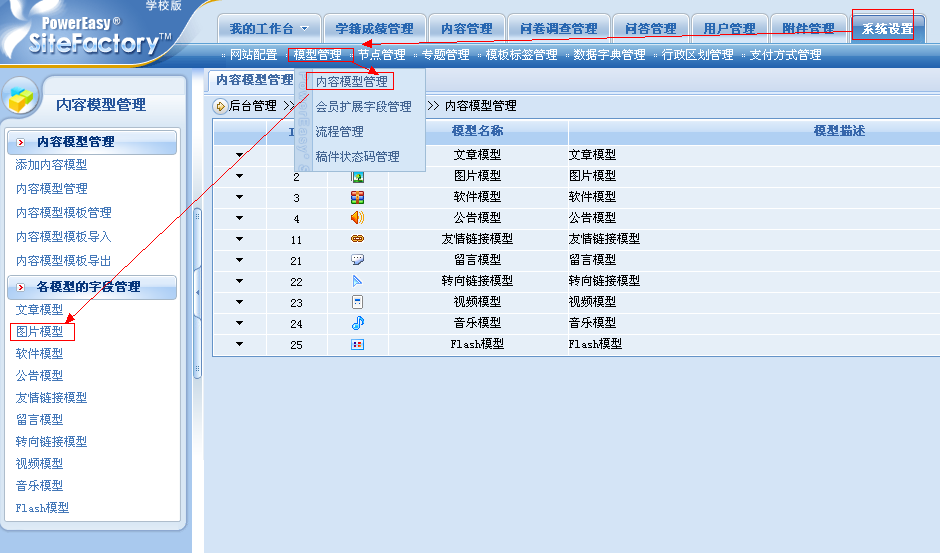Click the colored cubes logo in sidebar header
The image size is (940, 553).
(22, 101)
